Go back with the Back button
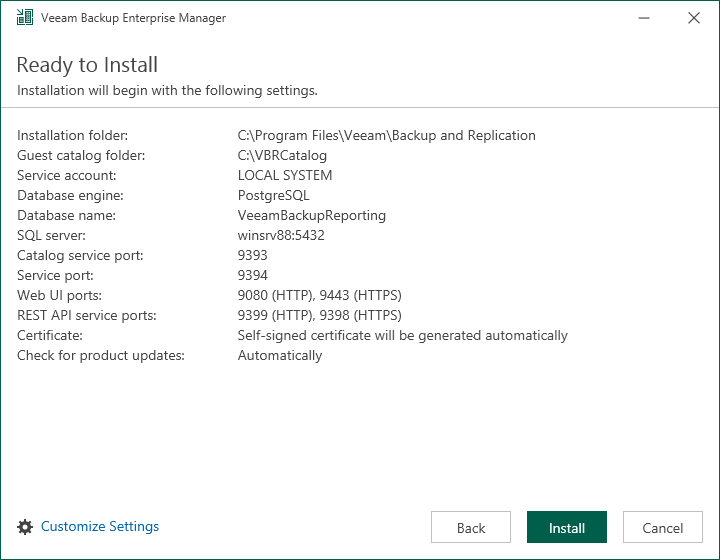Screen dimensions: 720x560 [471, 528]
